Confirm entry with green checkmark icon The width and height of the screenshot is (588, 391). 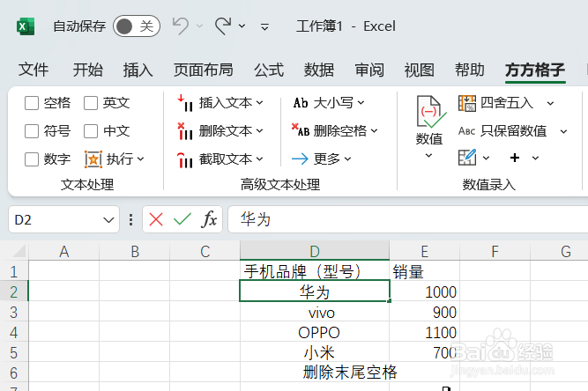point(182,219)
